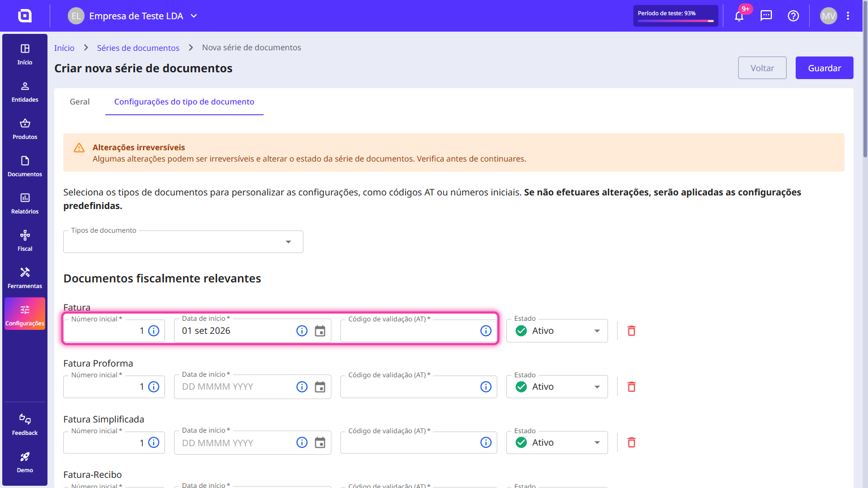Open Produtos in the sidebar
This screenshot has height=488, width=868.
[x=25, y=129]
